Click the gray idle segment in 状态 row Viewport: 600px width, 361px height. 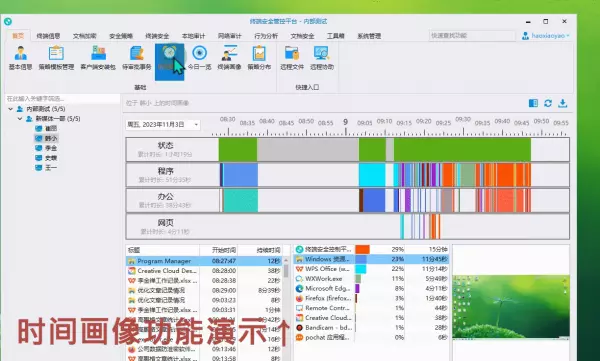[x=308, y=150]
